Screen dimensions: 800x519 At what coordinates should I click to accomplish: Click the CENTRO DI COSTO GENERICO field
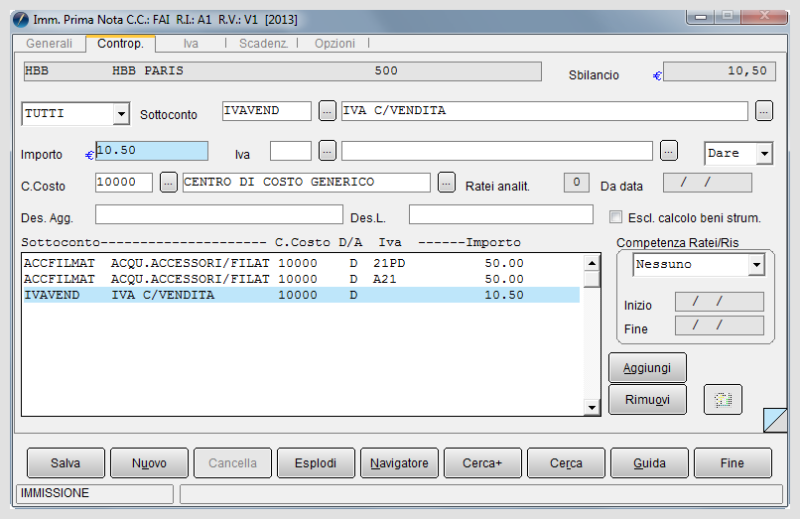coord(306,182)
